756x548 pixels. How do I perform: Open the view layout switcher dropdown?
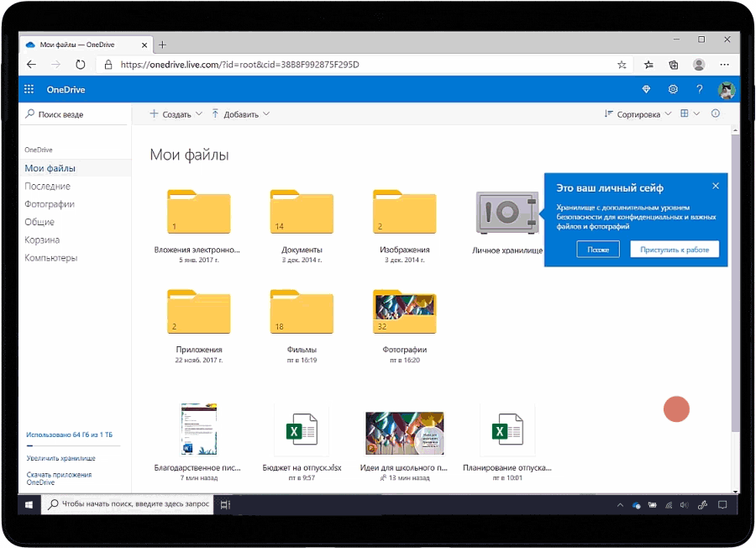(690, 114)
